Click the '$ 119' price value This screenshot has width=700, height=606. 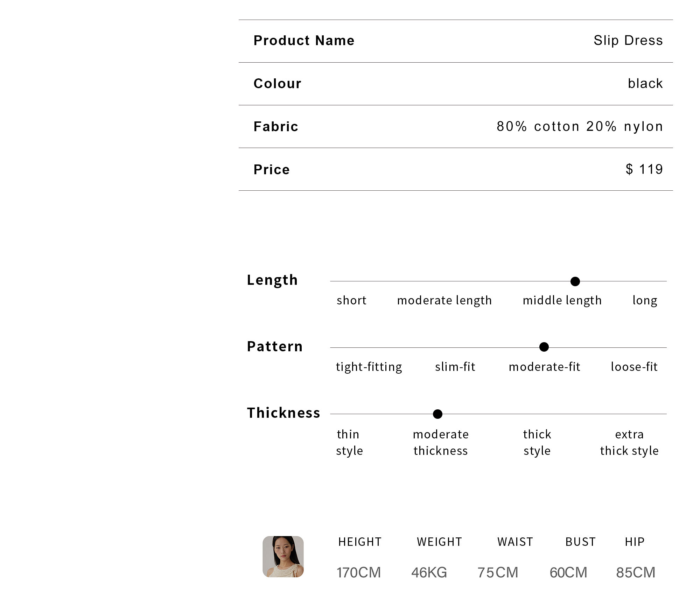click(644, 169)
